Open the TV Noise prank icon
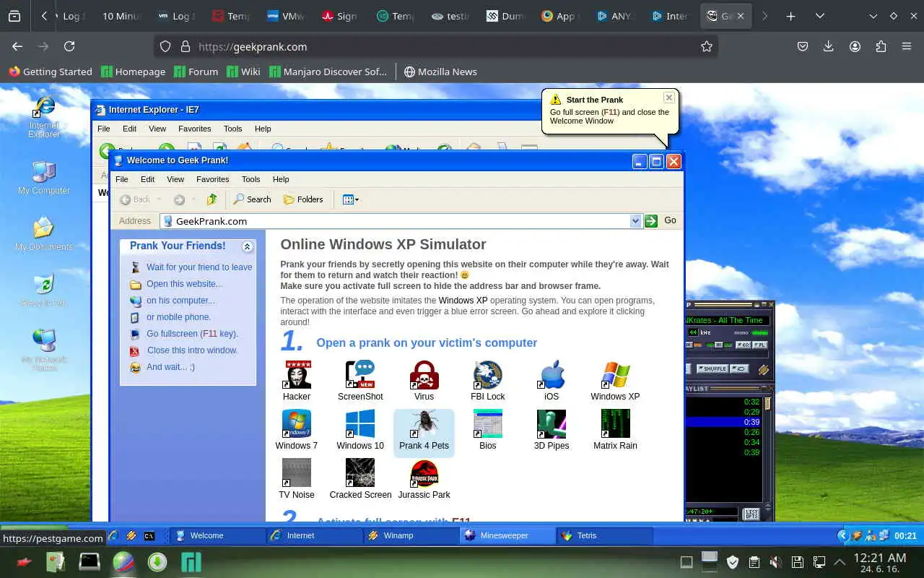 [x=297, y=479]
